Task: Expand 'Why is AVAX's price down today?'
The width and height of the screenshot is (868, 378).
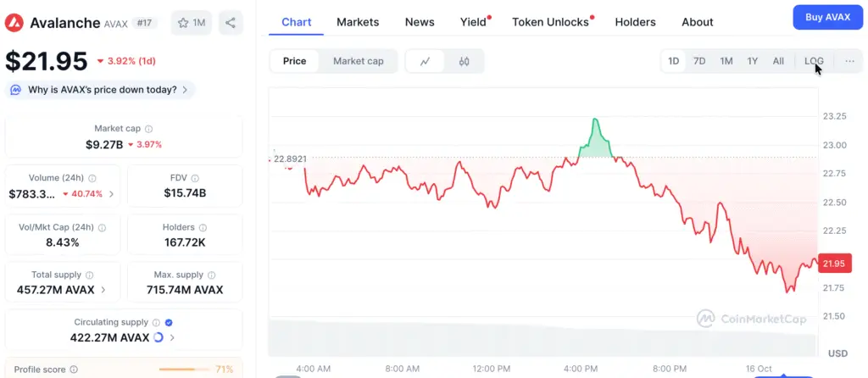Action: click(x=100, y=90)
